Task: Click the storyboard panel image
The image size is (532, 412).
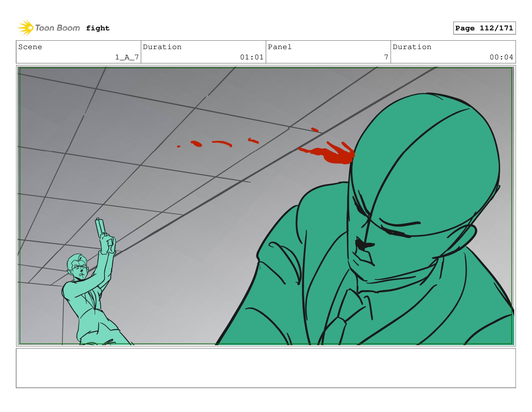Action: [x=266, y=206]
